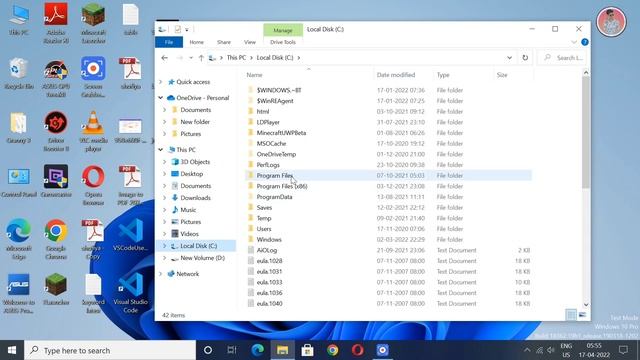The width and height of the screenshot is (640, 360).
Task: Open recent locations dropdown arrow
Action: [x=191, y=58]
